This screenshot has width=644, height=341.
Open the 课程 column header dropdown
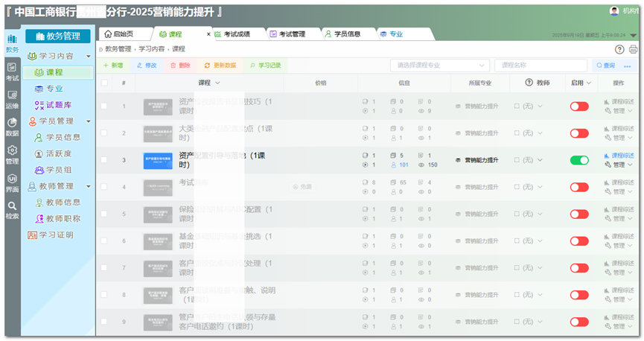[x=217, y=83]
